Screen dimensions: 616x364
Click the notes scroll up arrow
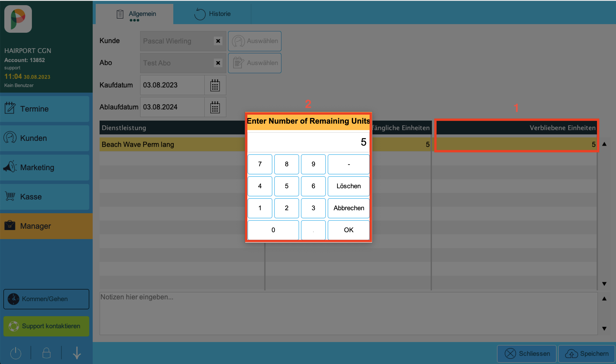(604, 299)
